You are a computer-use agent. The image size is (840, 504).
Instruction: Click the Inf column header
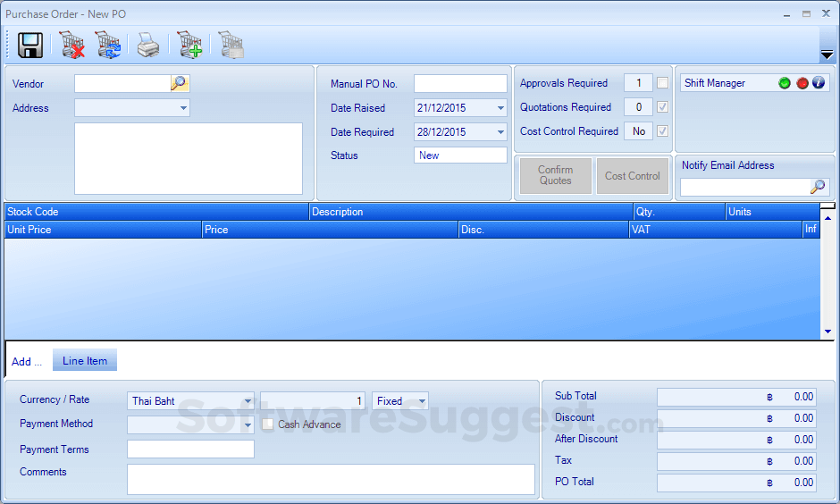click(811, 230)
